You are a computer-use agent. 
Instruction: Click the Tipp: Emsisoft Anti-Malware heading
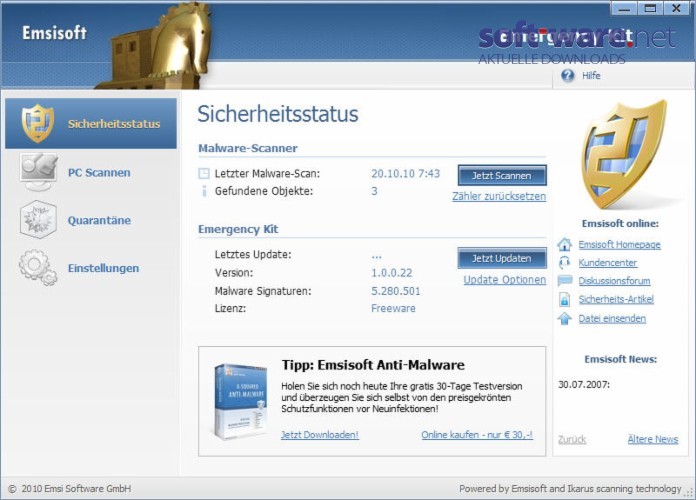(373, 365)
